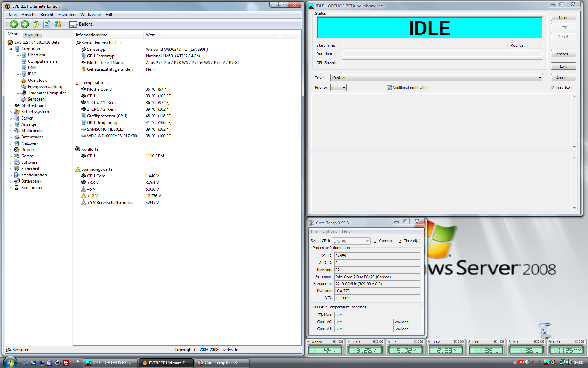The width and height of the screenshot is (588, 368).
Task: Click the volume speaker tray icon
Action: [569, 362]
